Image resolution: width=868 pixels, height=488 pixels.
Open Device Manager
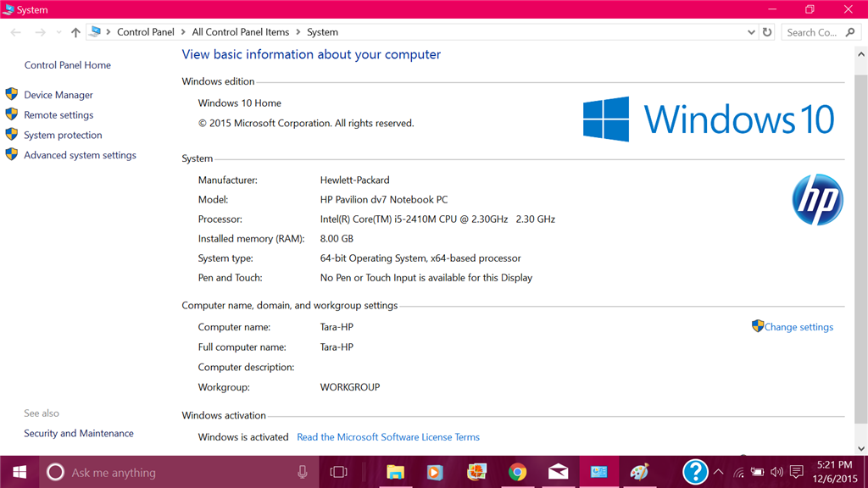click(x=58, y=95)
